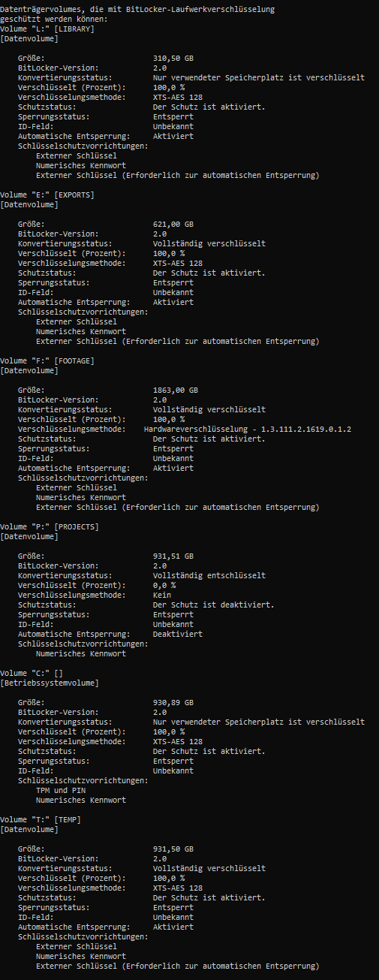Click the 0,0 % encryption percentage
The width and height of the screenshot is (379, 980).
coord(164,585)
